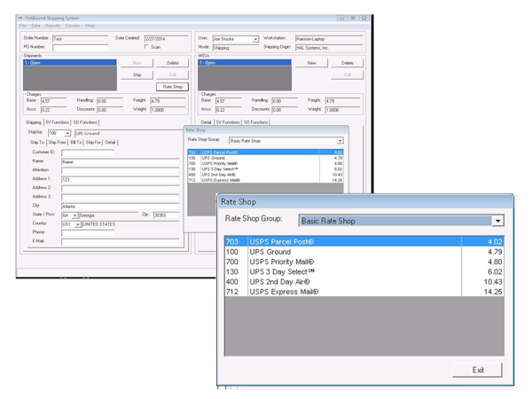Select USPS Express Mail row in small list

coord(265,180)
